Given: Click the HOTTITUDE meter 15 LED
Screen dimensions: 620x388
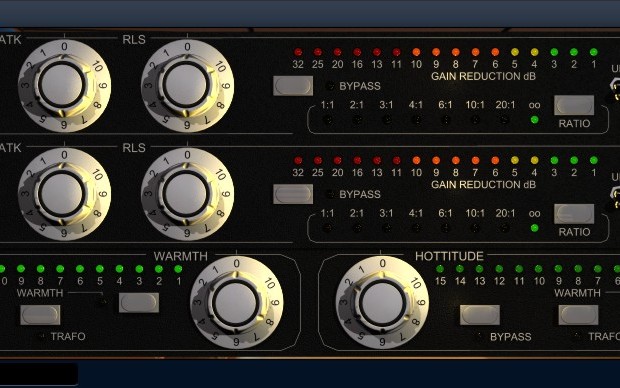Looking at the screenshot, I should click(x=440, y=269).
